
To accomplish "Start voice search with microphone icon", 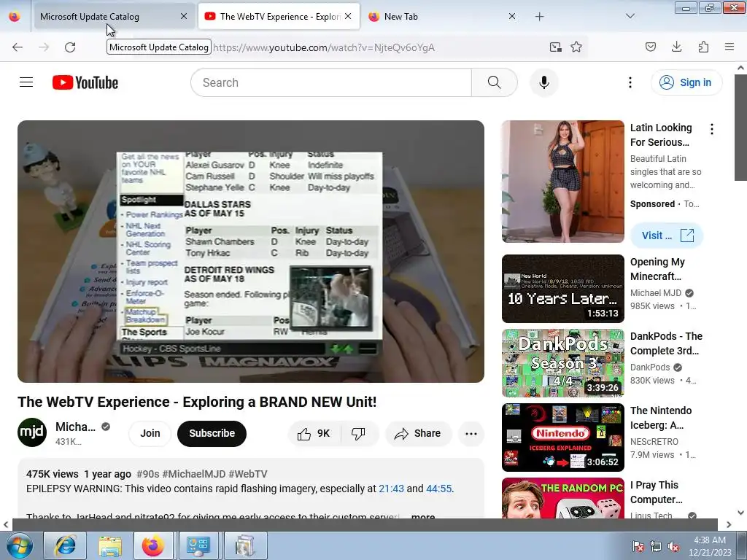I will tap(544, 82).
